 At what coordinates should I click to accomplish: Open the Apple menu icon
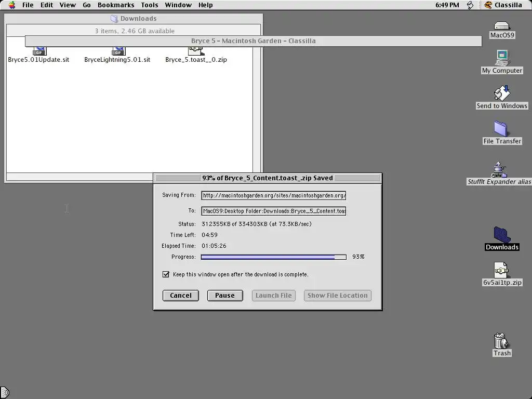[x=12, y=5]
